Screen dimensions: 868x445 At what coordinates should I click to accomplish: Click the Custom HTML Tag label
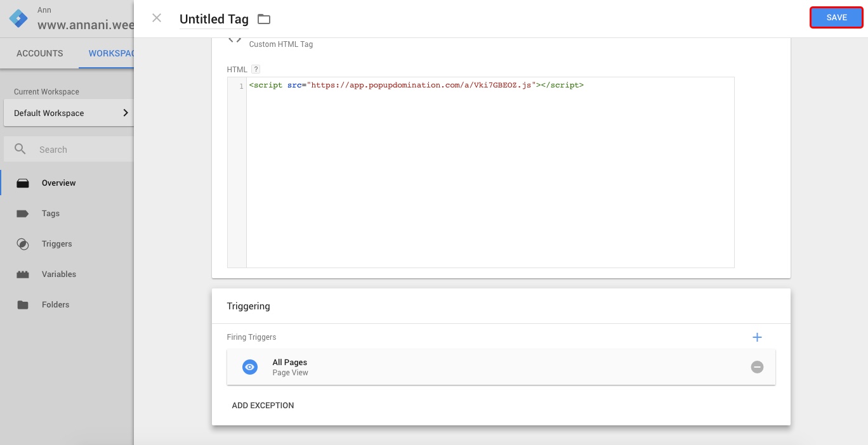(281, 44)
